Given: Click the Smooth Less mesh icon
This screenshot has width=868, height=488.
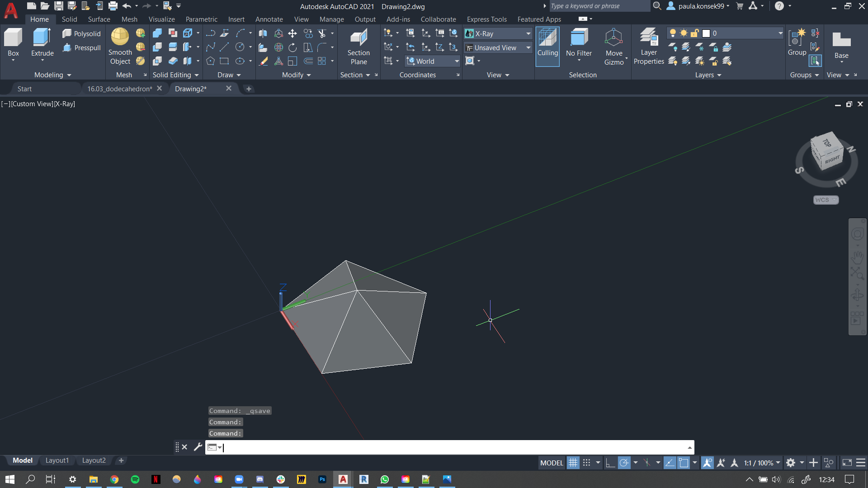Looking at the screenshot, I should 141,47.
